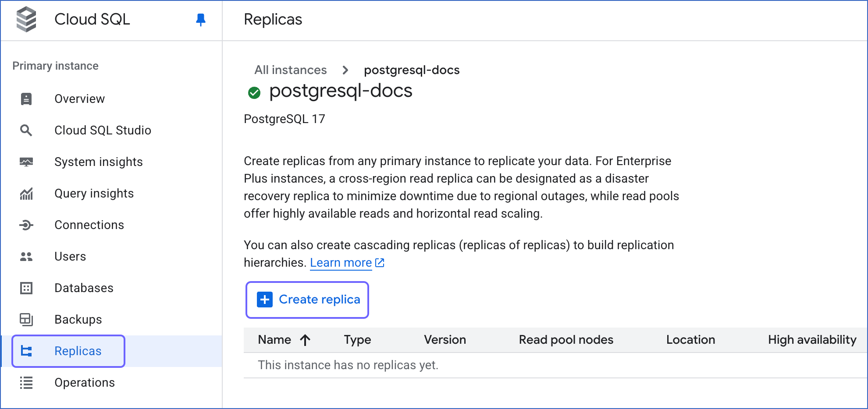This screenshot has width=868, height=409.
Task: Click the Read pool nodes column header
Action: point(566,340)
